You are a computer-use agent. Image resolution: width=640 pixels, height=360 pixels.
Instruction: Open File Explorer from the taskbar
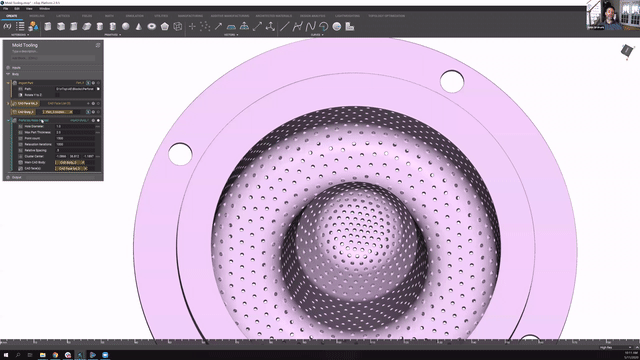(x=42, y=355)
